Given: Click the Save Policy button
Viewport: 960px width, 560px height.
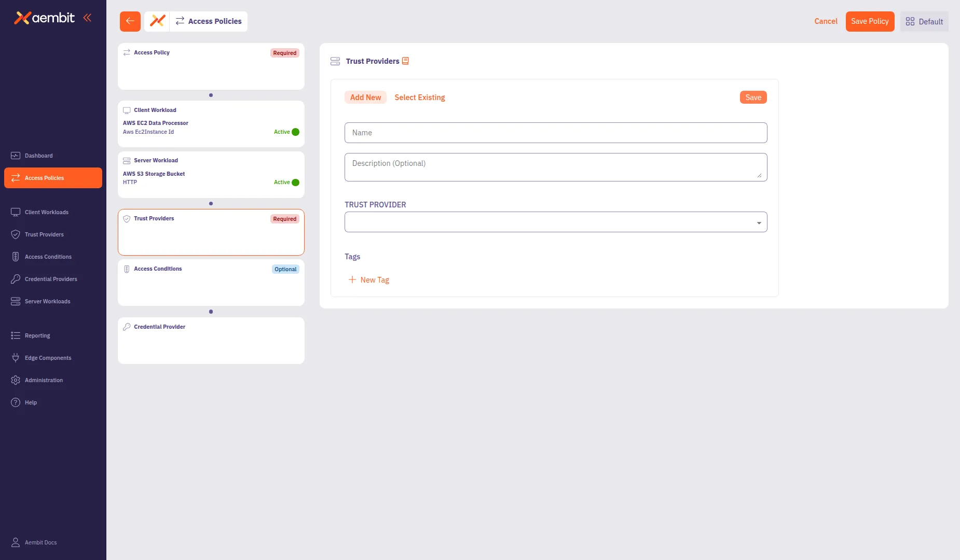Looking at the screenshot, I should coord(870,21).
